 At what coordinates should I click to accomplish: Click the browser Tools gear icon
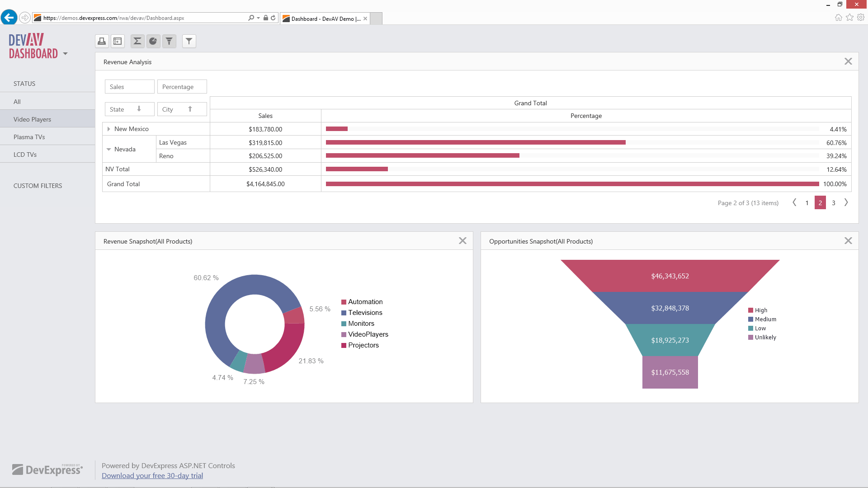861,17
